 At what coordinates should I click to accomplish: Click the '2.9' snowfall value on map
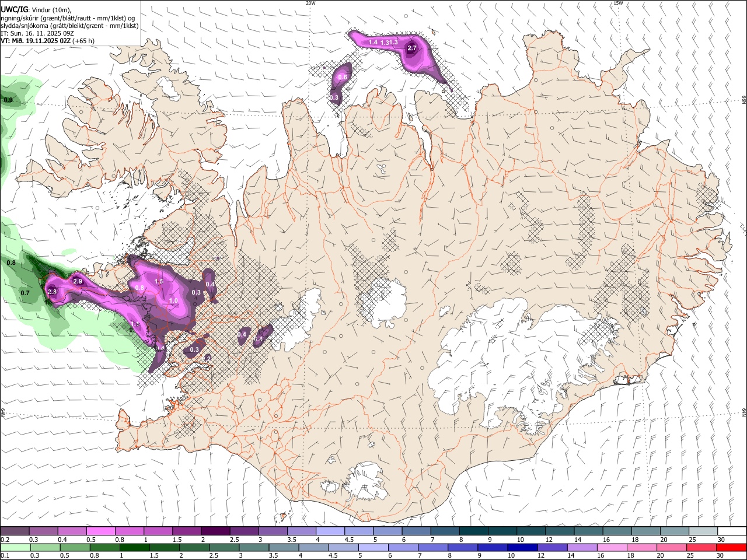(78, 282)
